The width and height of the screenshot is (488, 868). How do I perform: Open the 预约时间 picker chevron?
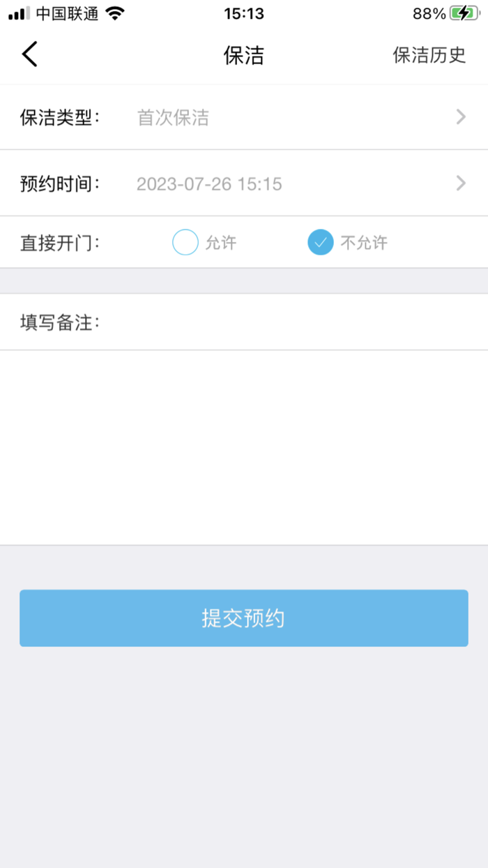(459, 184)
